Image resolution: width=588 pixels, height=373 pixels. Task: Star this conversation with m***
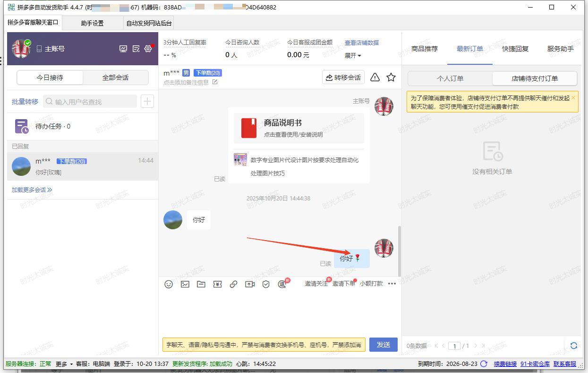pos(391,77)
